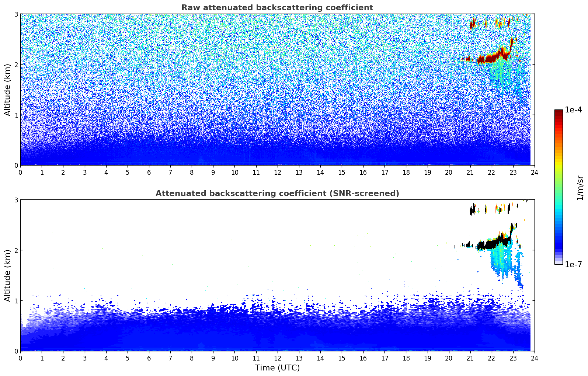Click hour 21 tick label on bottom plot
This screenshot has width=588, height=376.
click(470, 358)
